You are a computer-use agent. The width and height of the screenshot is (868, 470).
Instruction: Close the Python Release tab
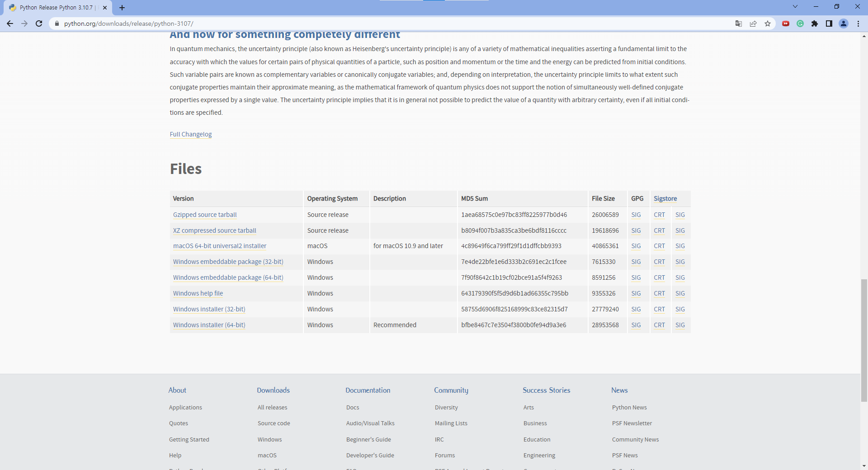(x=105, y=8)
